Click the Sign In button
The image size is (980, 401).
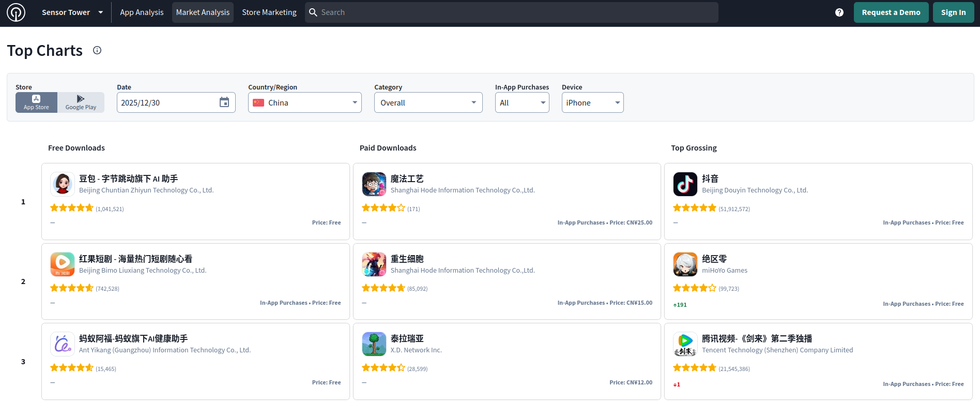coord(954,12)
